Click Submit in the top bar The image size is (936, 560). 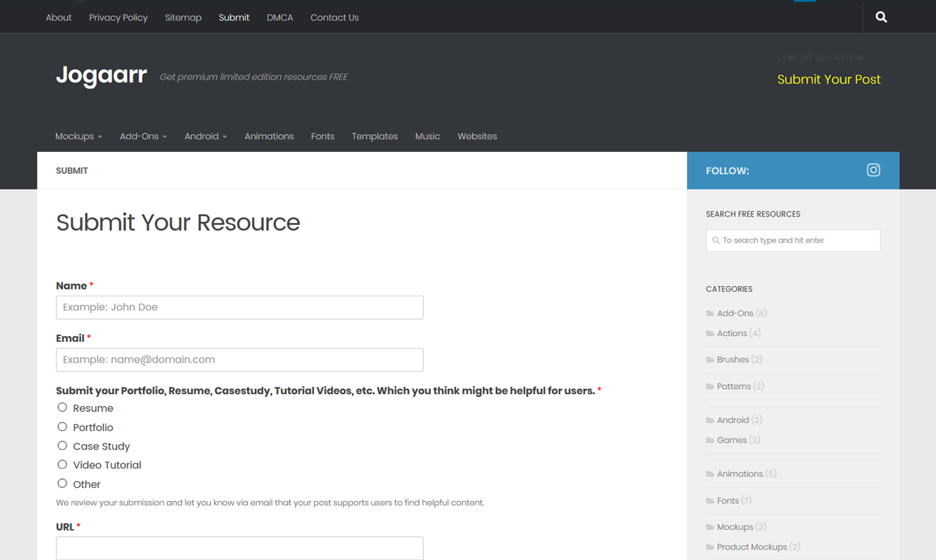234,18
